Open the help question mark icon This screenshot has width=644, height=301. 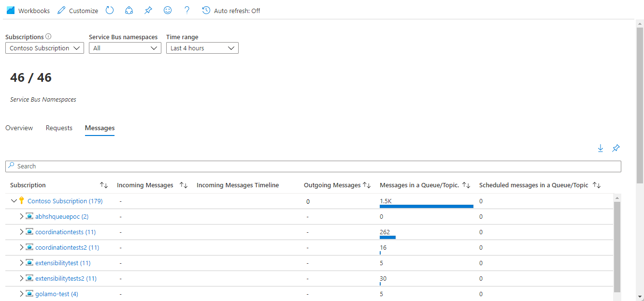[x=187, y=10]
